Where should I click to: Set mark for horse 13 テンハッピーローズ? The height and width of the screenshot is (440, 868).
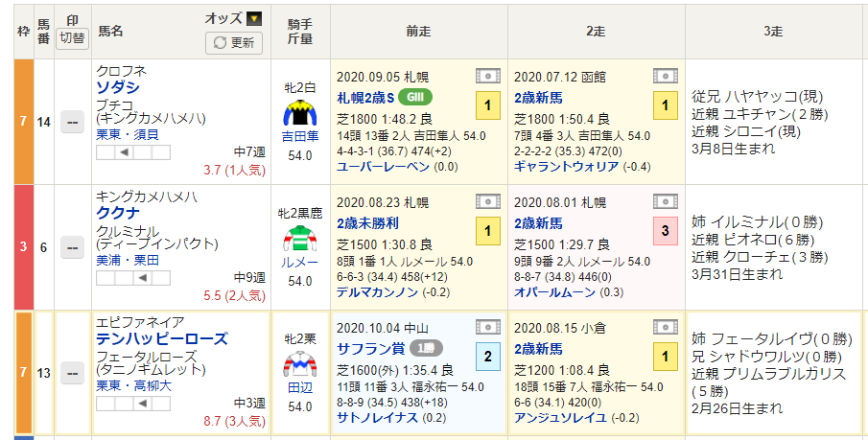73,373
